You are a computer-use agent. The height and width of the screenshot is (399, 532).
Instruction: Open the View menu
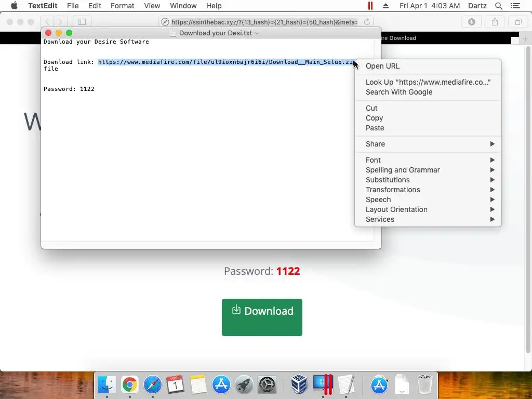(x=152, y=6)
